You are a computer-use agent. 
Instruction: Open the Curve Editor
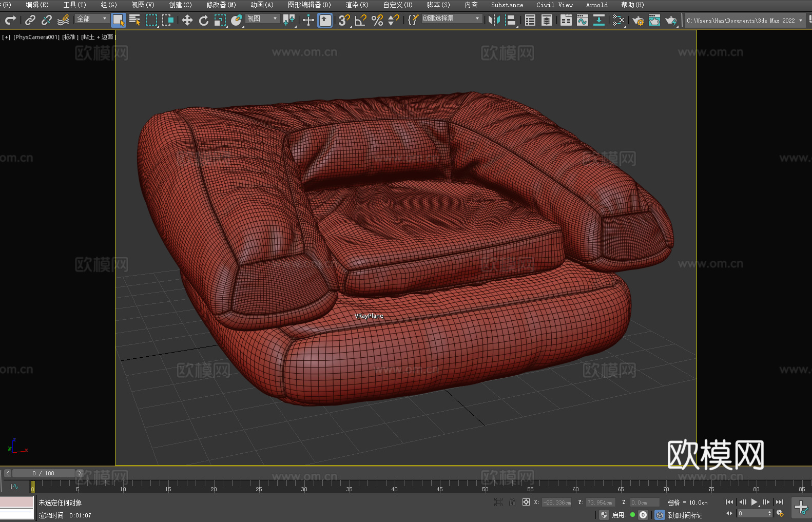[x=583, y=20]
